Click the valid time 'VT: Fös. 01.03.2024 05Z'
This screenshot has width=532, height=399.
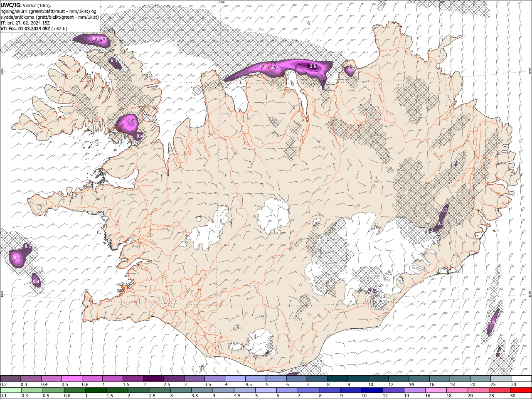pos(25,29)
